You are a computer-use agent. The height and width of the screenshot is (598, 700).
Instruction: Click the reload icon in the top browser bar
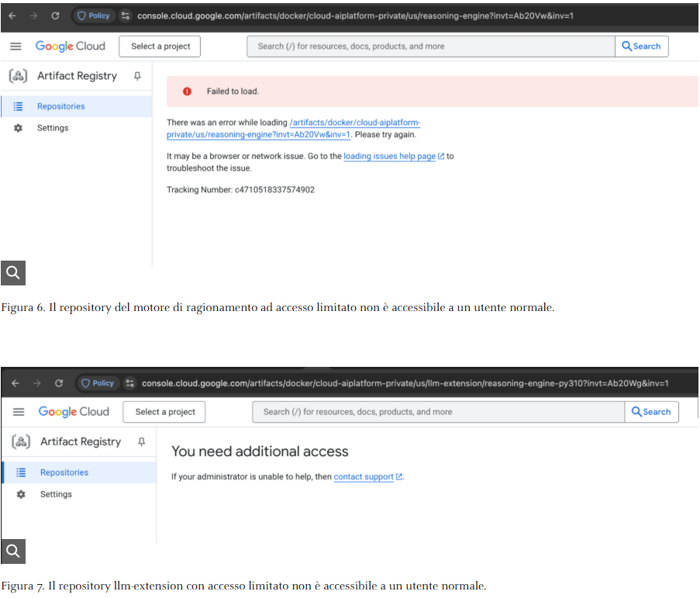click(x=55, y=16)
